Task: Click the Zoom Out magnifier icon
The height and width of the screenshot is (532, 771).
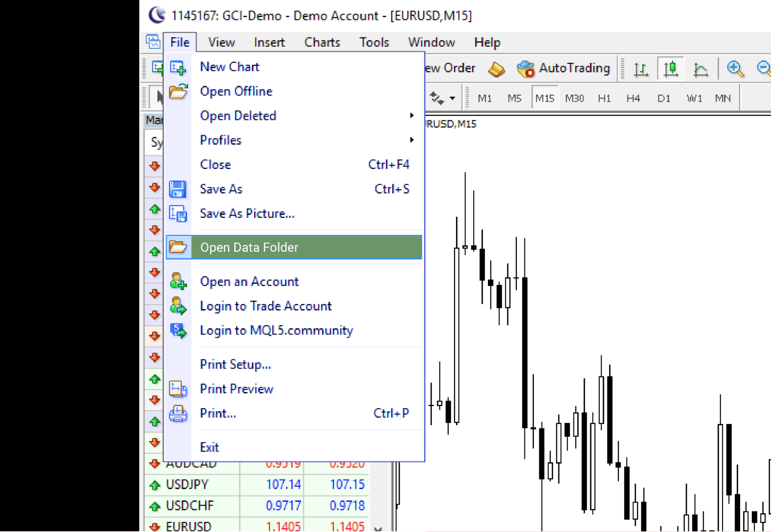Action: pos(764,69)
